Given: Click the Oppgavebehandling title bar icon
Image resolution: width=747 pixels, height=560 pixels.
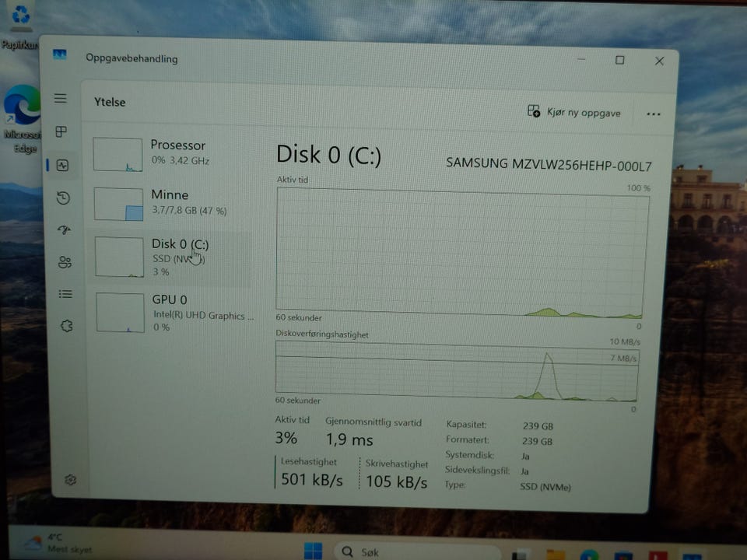Looking at the screenshot, I should click(x=60, y=54).
